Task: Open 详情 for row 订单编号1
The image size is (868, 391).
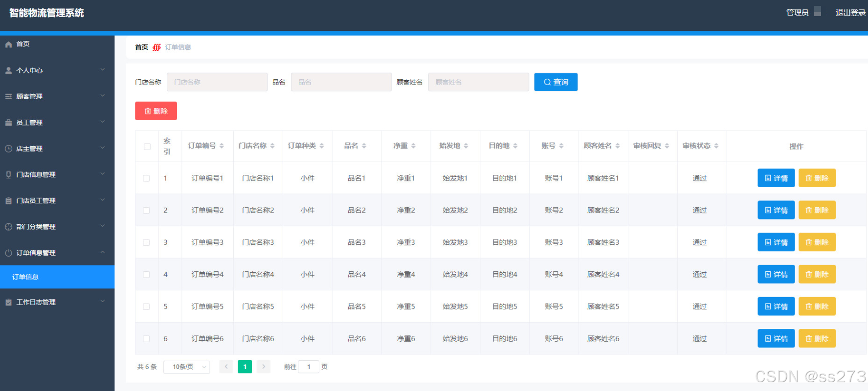Action: coord(776,178)
